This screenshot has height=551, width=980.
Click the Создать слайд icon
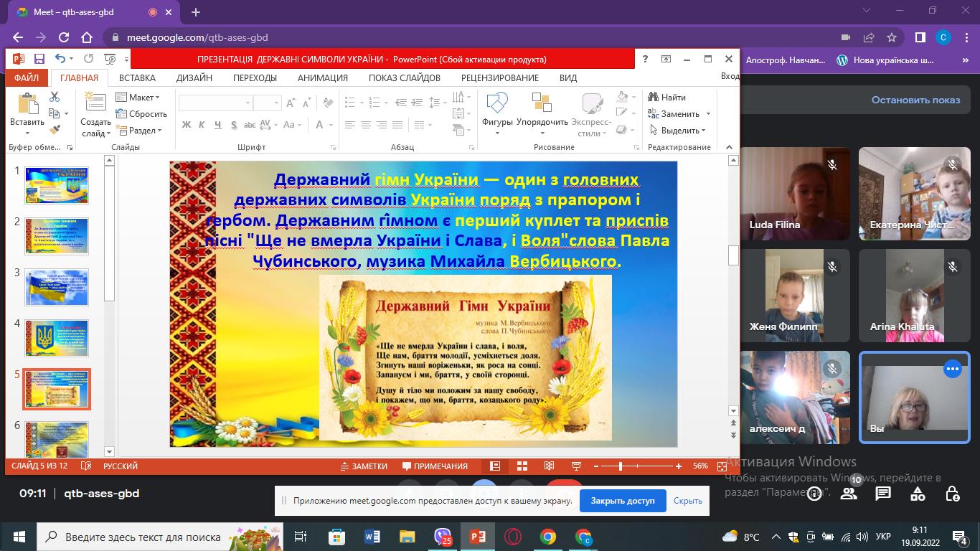tap(95, 103)
